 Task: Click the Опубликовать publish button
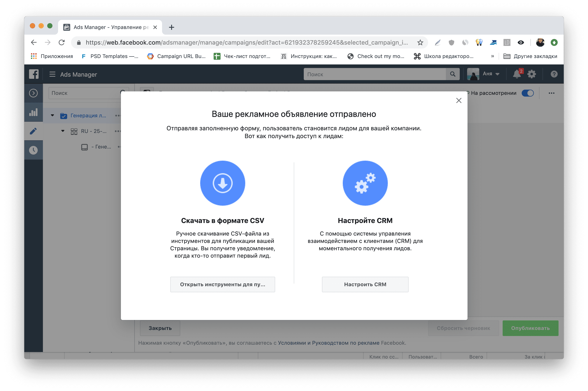pyautogui.click(x=530, y=328)
